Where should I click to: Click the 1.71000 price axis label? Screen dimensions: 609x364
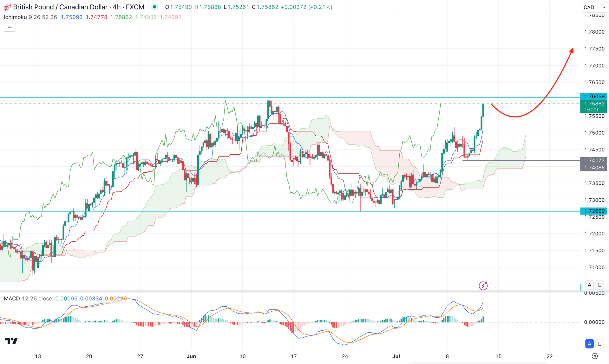[x=594, y=267]
